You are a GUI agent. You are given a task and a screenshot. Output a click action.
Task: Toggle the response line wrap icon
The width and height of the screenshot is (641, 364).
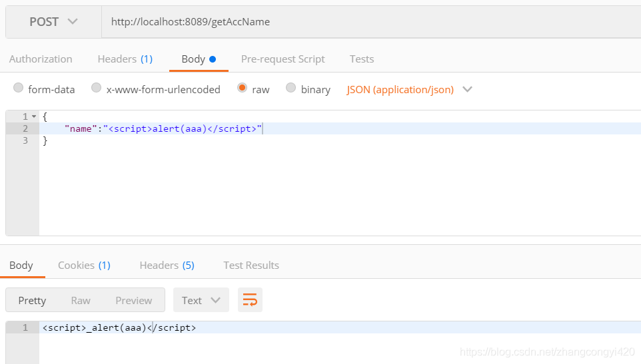click(x=250, y=300)
